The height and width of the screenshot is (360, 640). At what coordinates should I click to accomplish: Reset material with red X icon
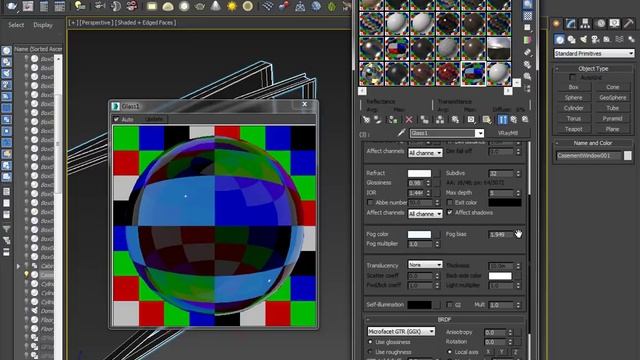[409, 120]
